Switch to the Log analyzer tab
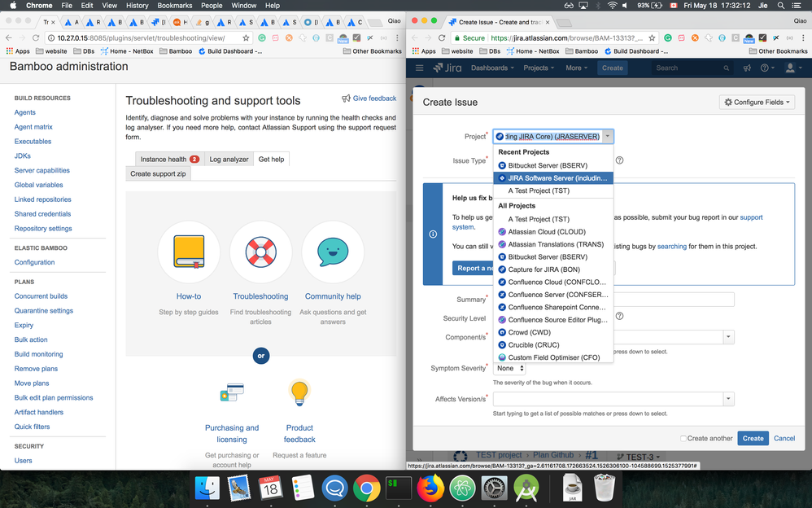Viewport: 812px width, 508px height. 229,159
